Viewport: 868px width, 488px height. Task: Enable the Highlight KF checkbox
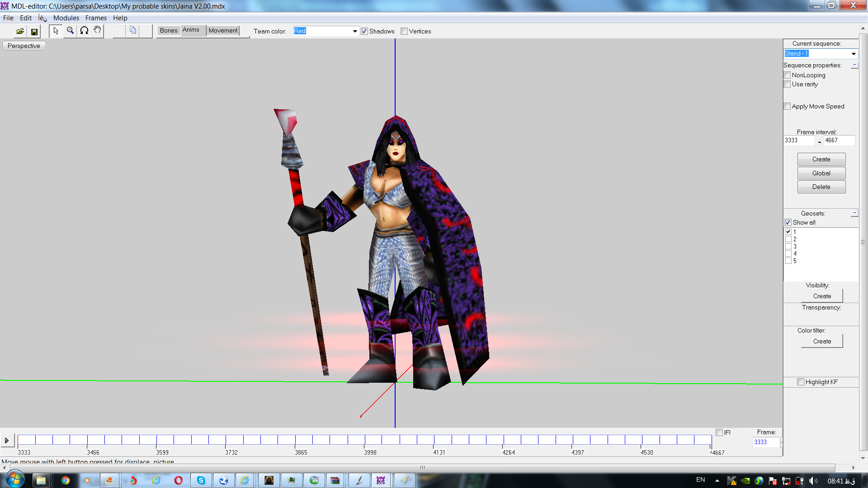click(x=801, y=382)
